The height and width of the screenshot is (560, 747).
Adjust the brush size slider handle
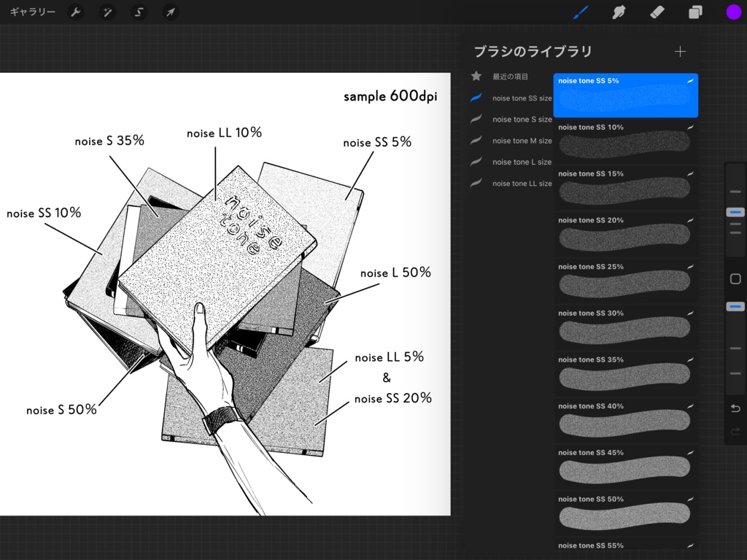[x=735, y=212]
